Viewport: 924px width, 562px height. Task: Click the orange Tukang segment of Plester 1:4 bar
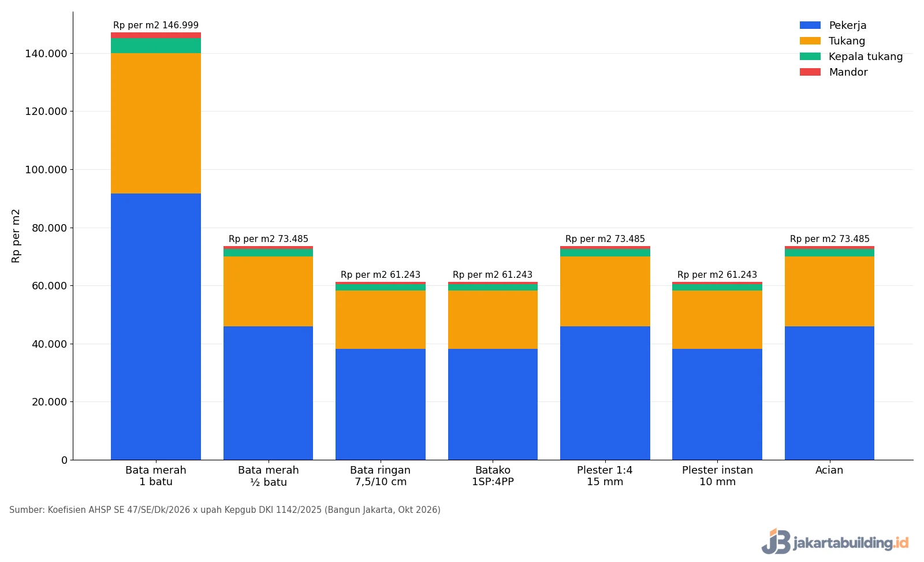click(x=605, y=291)
